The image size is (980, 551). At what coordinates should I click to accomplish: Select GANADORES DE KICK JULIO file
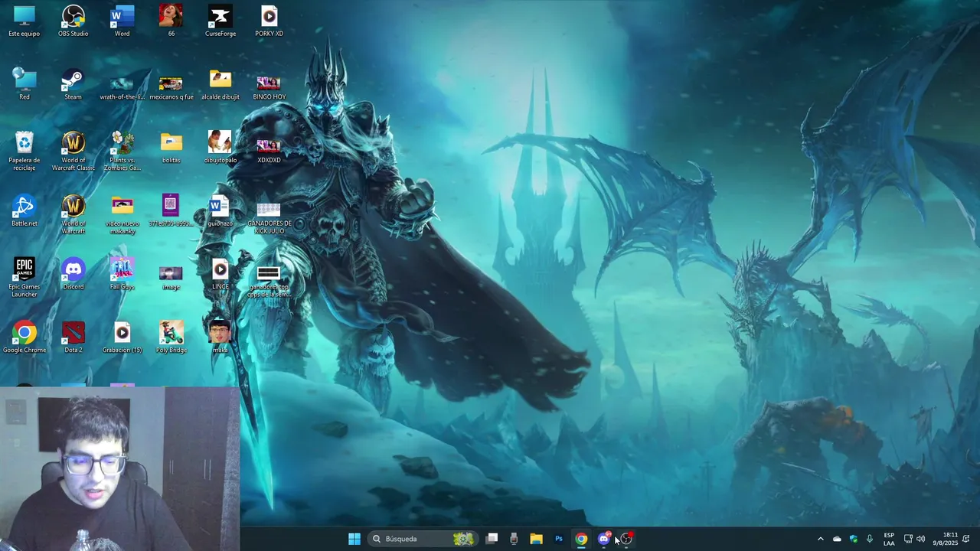[x=269, y=218]
